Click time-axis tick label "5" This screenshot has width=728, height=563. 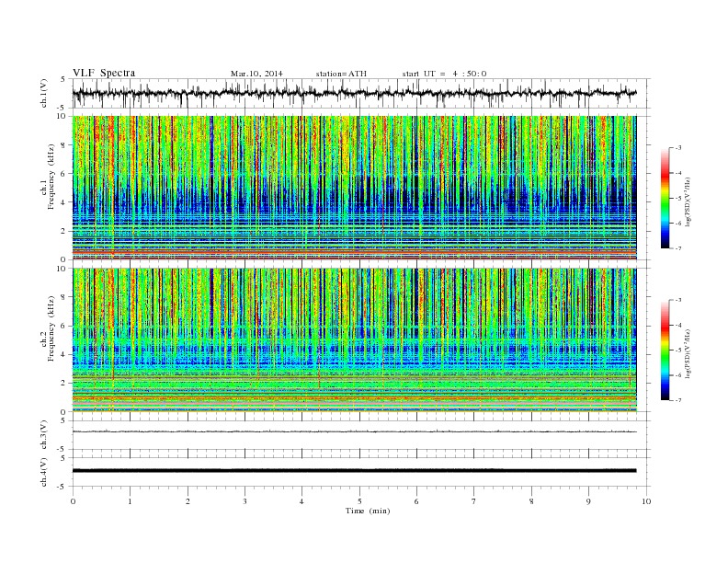[x=359, y=501]
